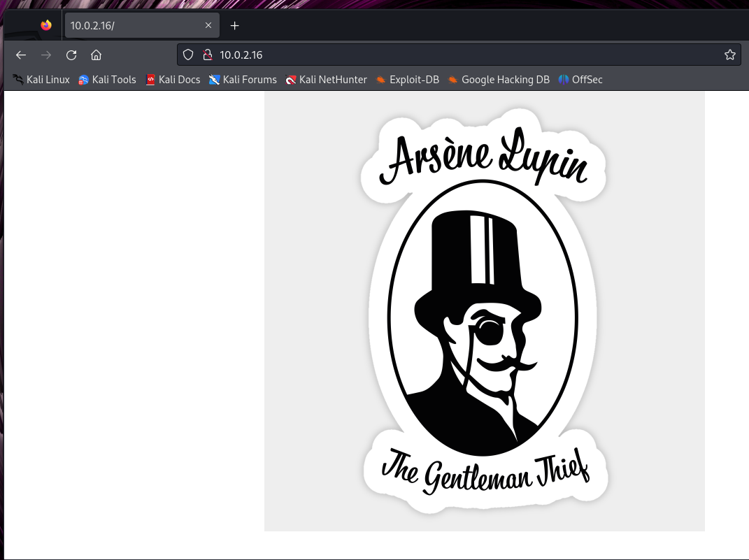Screen dimensions: 749x560
Task: Open the Kali NetHunter bookmark
Action: pos(327,80)
